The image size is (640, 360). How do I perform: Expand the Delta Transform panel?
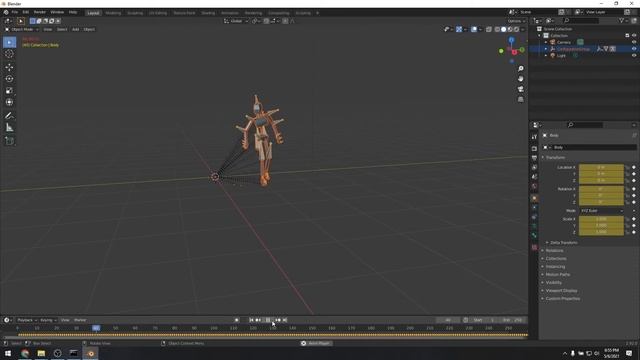(564, 242)
